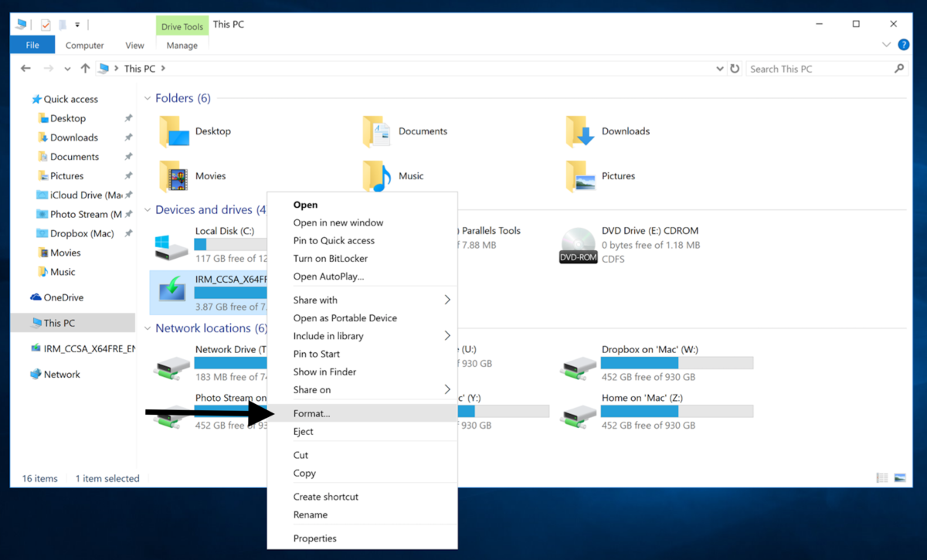927x560 pixels.
Task: Collapse the Folders group chevron
Action: click(x=148, y=99)
